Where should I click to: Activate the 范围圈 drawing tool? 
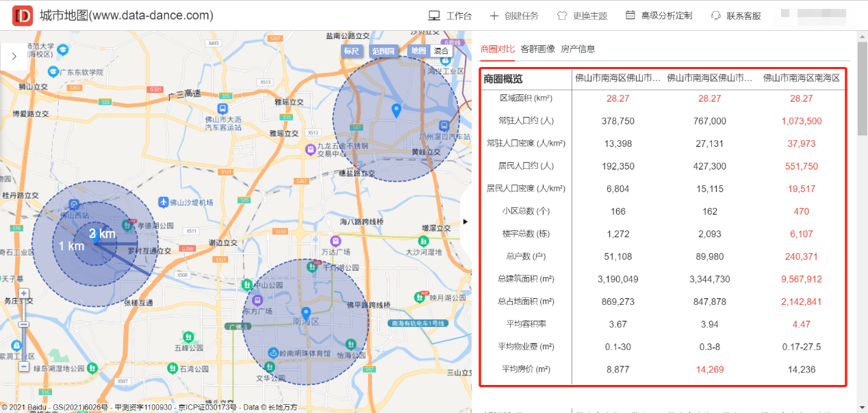pyautogui.click(x=384, y=51)
